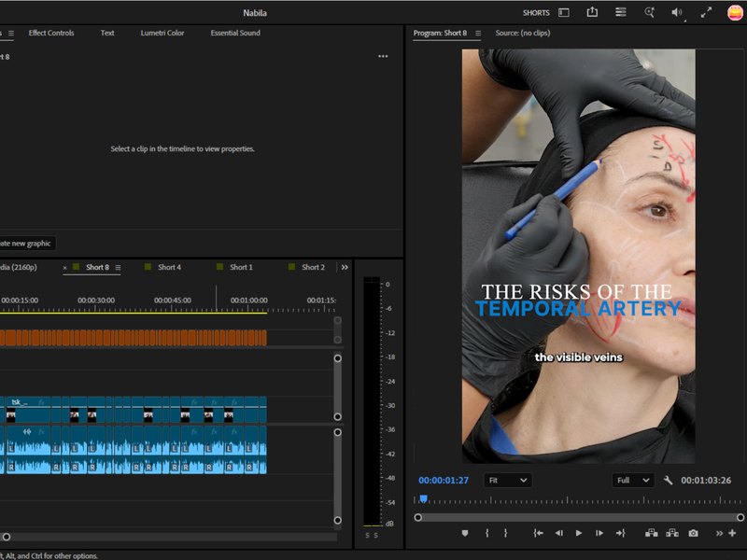Open the user profile avatar
Viewport: 747px width, 560px height.
[736, 13]
